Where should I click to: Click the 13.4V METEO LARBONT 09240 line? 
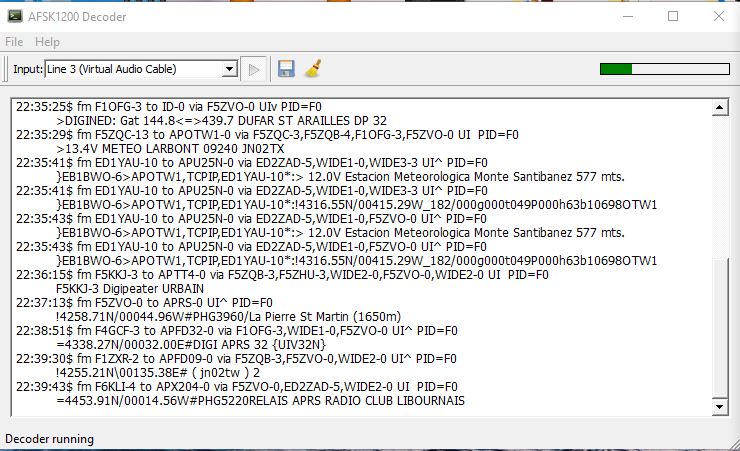170,149
